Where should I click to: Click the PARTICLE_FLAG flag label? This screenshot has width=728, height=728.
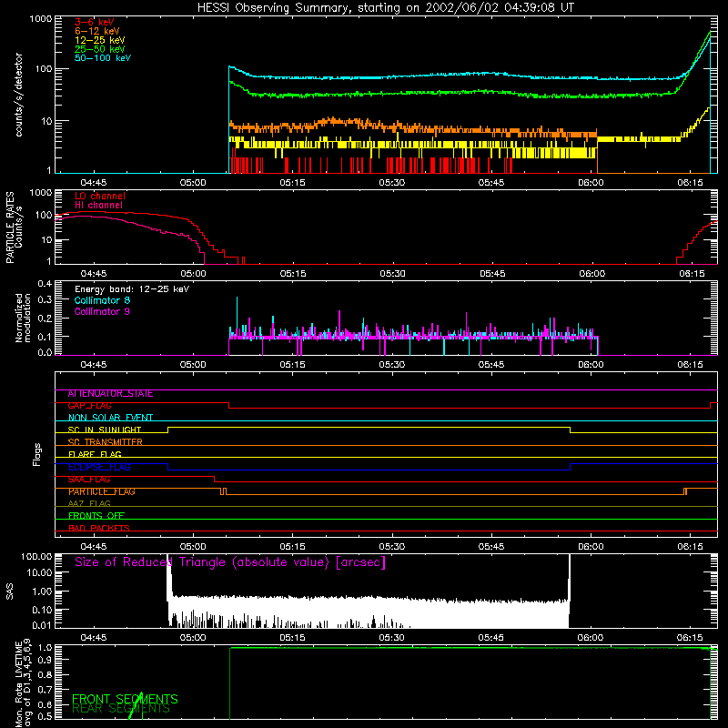point(102,491)
